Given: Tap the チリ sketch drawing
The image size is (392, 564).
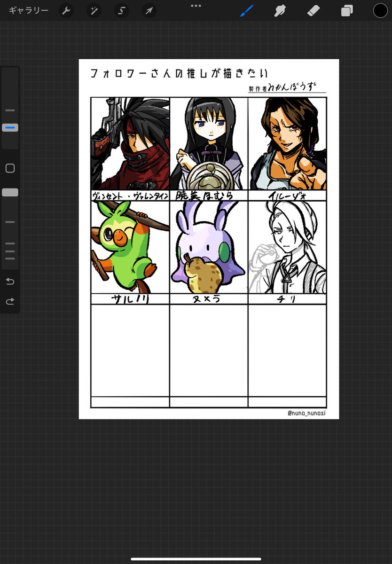Looking at the screenshot, I should point(287,247).
